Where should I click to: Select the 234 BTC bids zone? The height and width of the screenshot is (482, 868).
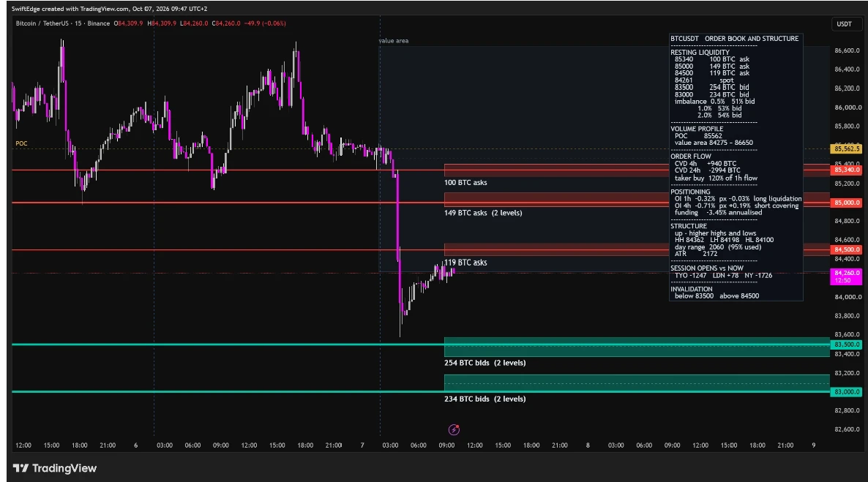[637, 383]
